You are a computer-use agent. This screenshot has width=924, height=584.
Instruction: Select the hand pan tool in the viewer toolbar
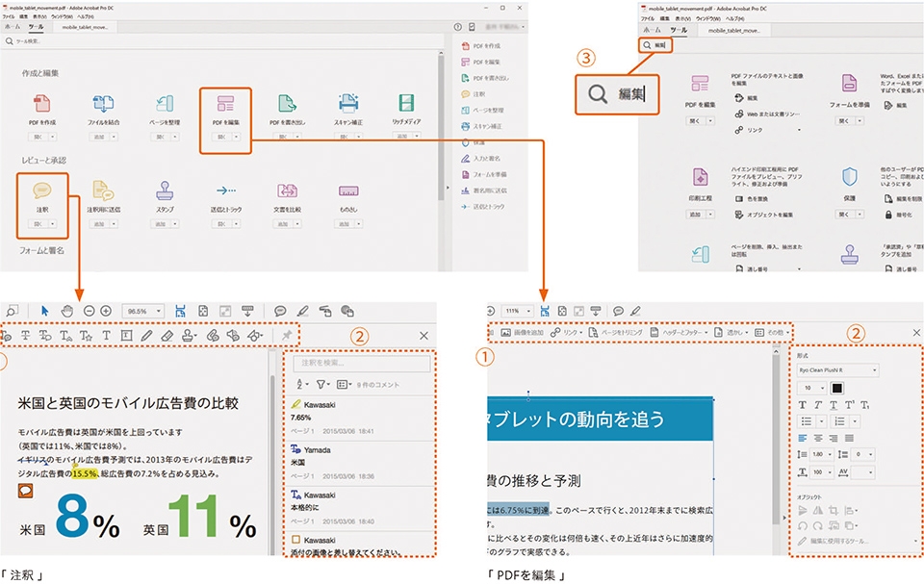coord(66,308)
